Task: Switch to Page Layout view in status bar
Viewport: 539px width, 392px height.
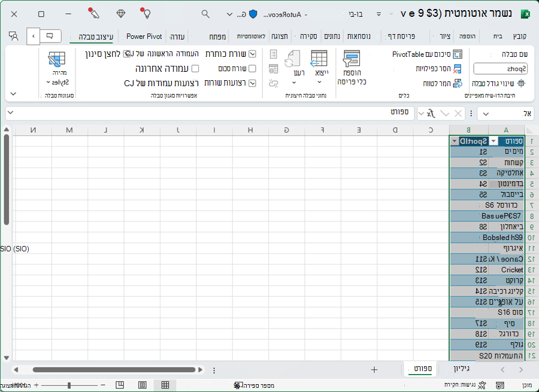Action: pyautogui.click(x=142, y=385)
